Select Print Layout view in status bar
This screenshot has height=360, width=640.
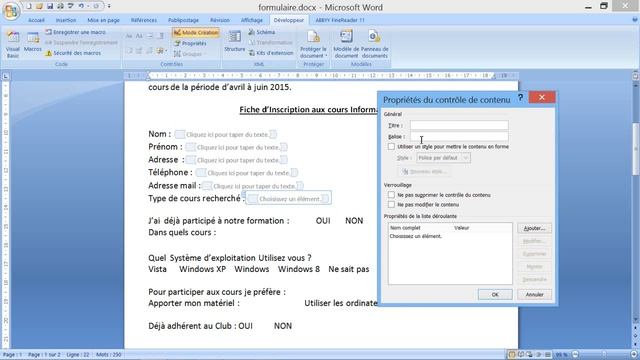(512, 354)
